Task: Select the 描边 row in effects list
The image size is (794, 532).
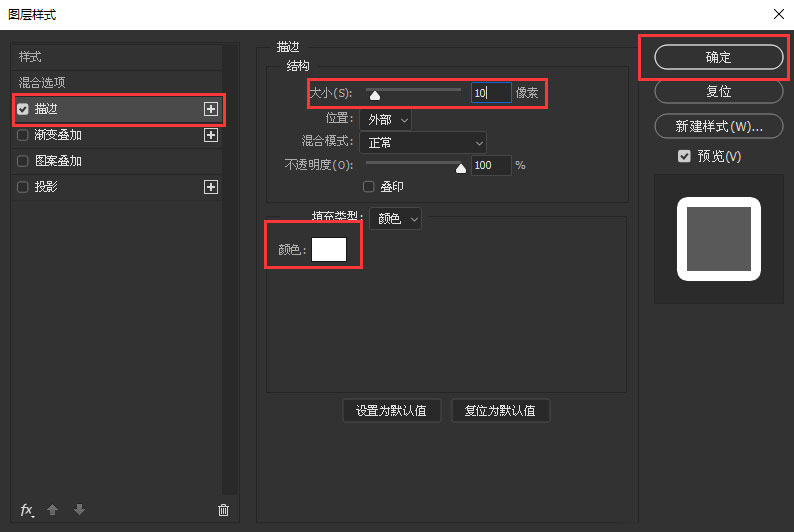Action: coord(116,109)
